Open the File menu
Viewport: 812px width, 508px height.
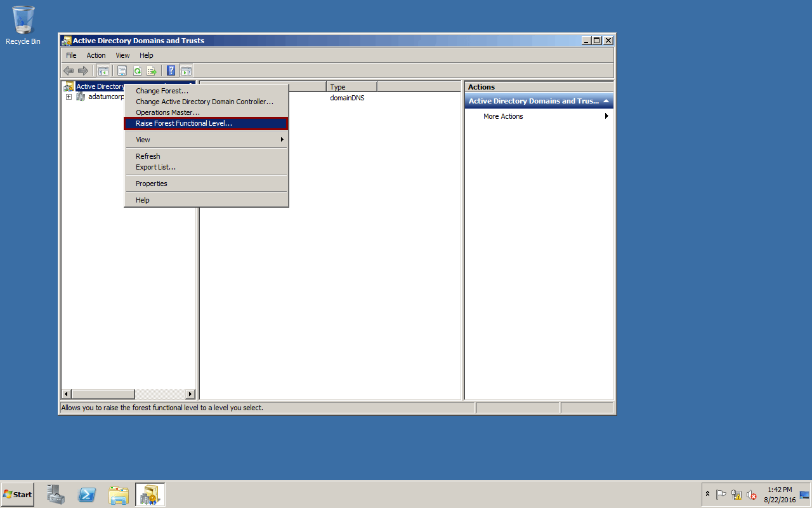71,55
